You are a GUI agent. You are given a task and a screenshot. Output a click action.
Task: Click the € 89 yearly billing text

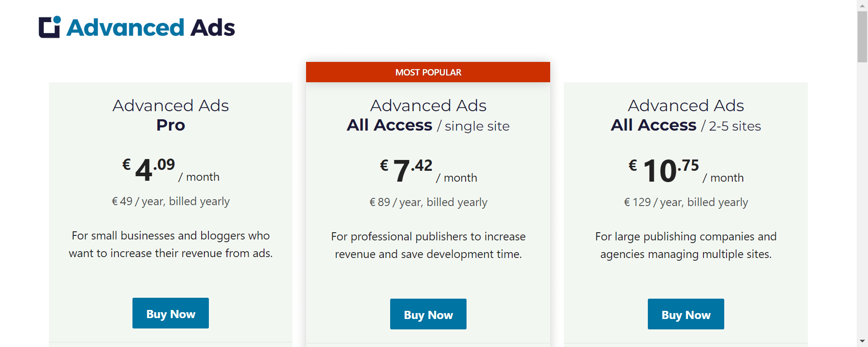[428, 202]
